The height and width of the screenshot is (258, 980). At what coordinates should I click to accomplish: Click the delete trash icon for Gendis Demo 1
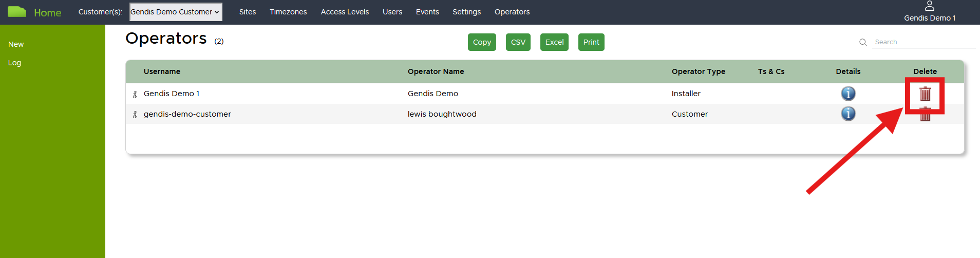[925, 94]
